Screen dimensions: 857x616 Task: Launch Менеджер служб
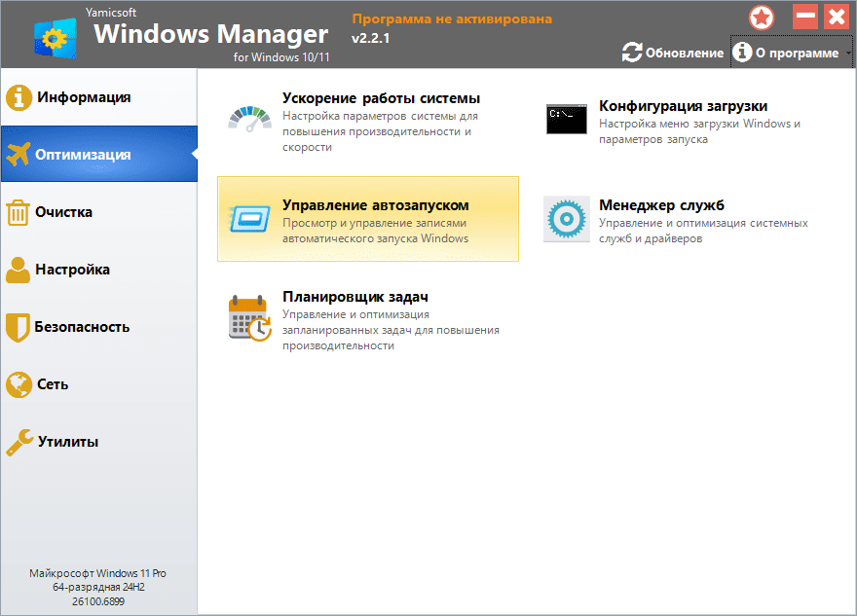click(x=685, y=219)
